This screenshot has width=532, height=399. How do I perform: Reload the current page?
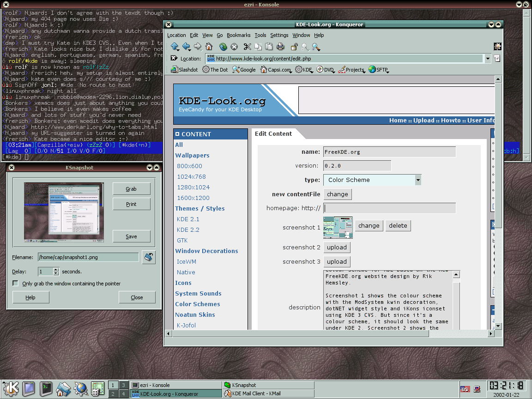tap(223, 47)
